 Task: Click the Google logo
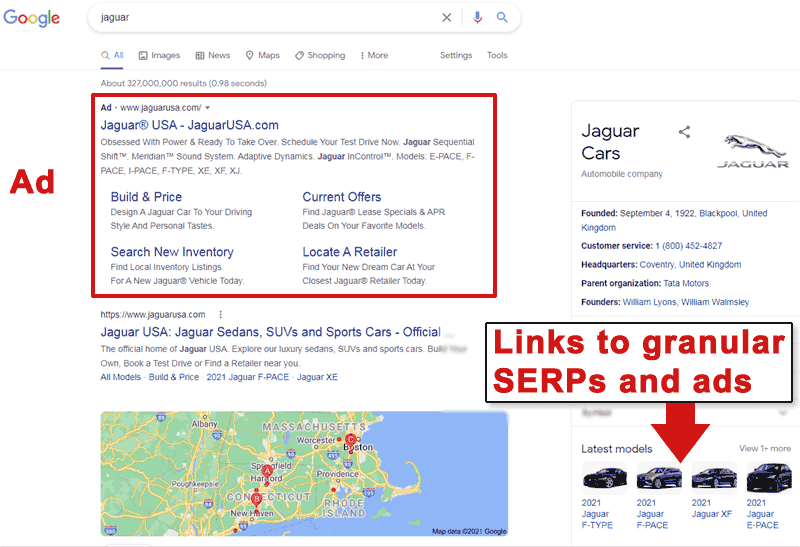click(x=32, y=18)
